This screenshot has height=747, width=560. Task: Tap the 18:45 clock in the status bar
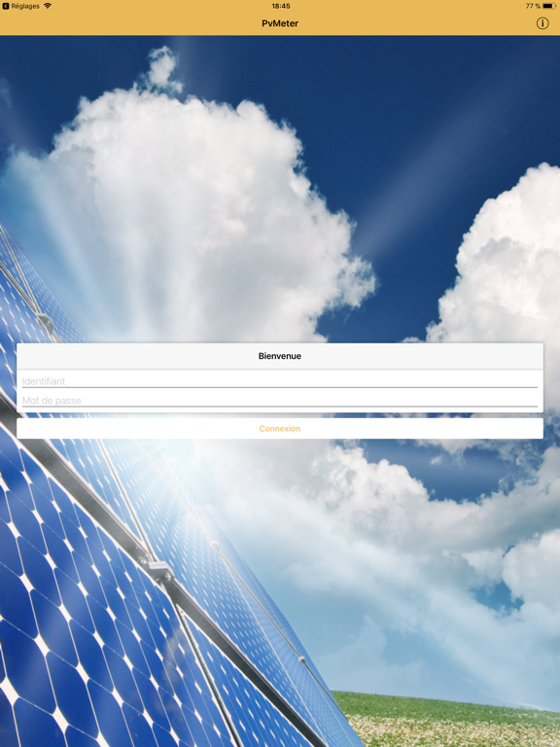(281, 6)
